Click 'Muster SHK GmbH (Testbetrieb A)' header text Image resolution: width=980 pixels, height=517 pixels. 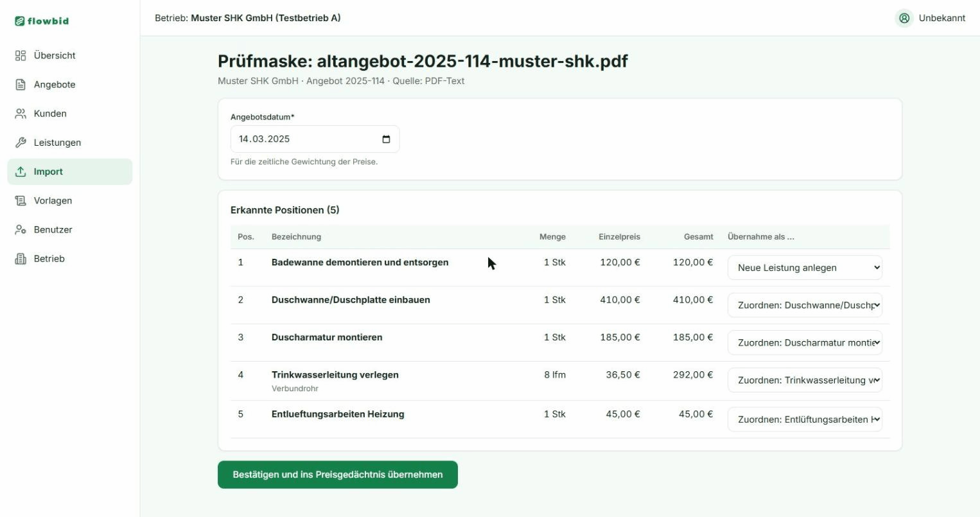click(266, 18)
